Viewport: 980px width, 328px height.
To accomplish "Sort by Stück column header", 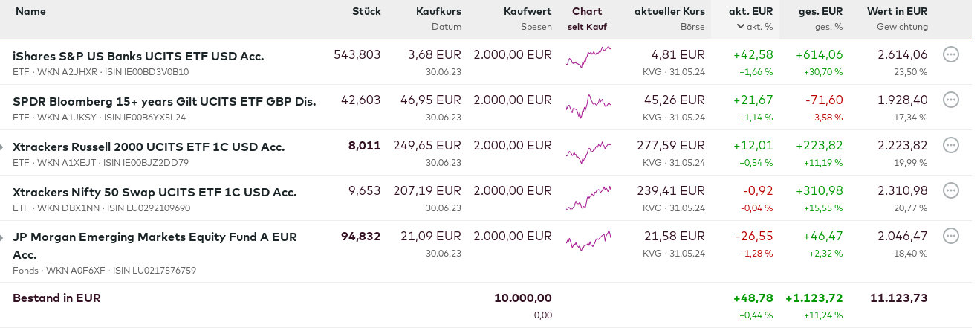I will click(366, 11).
